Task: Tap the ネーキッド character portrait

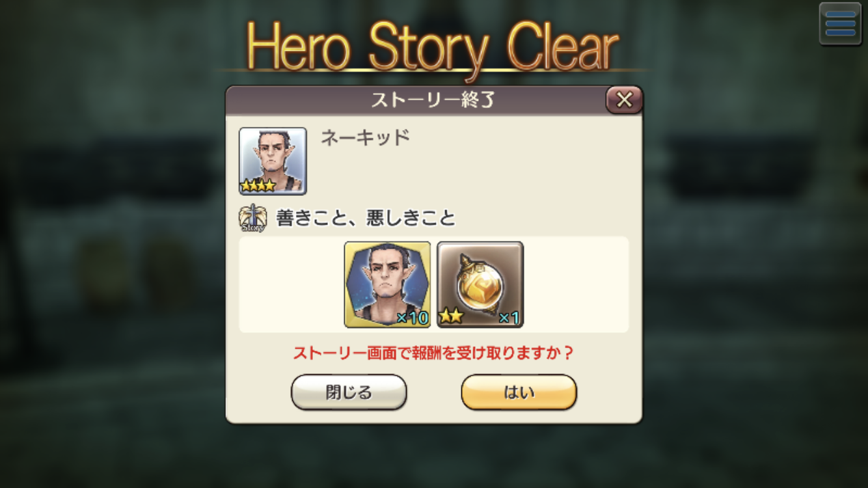Action: tap(273, 161)
